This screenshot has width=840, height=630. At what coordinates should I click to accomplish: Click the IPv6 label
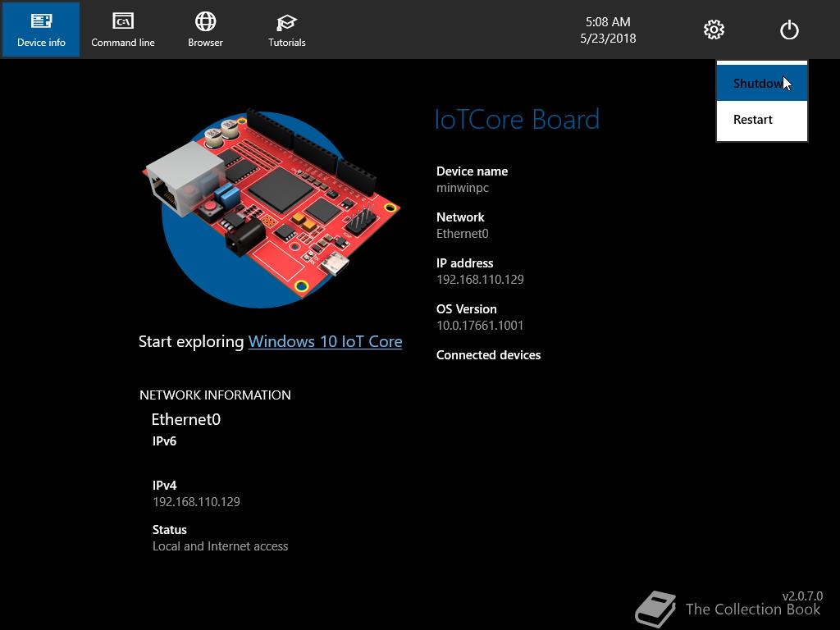pos(164,441)
